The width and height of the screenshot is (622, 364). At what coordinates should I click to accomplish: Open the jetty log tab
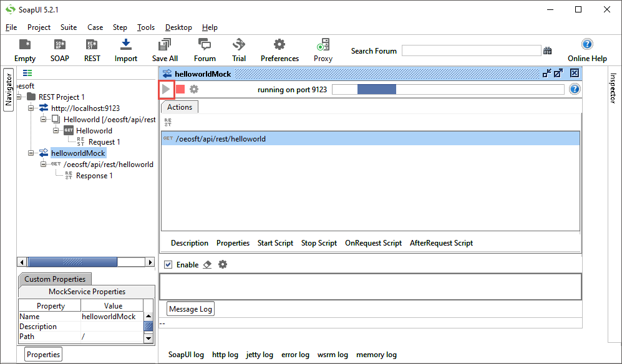coord(260,355)
